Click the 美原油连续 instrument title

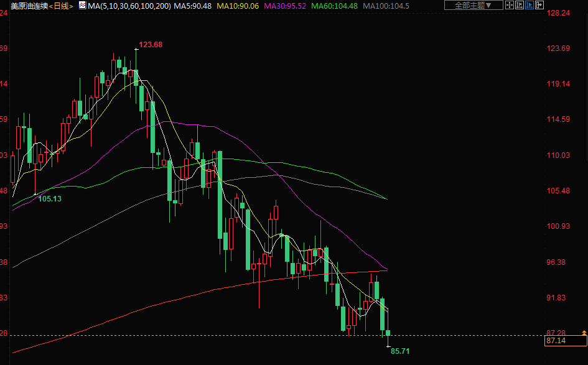[x=29, y=6]
